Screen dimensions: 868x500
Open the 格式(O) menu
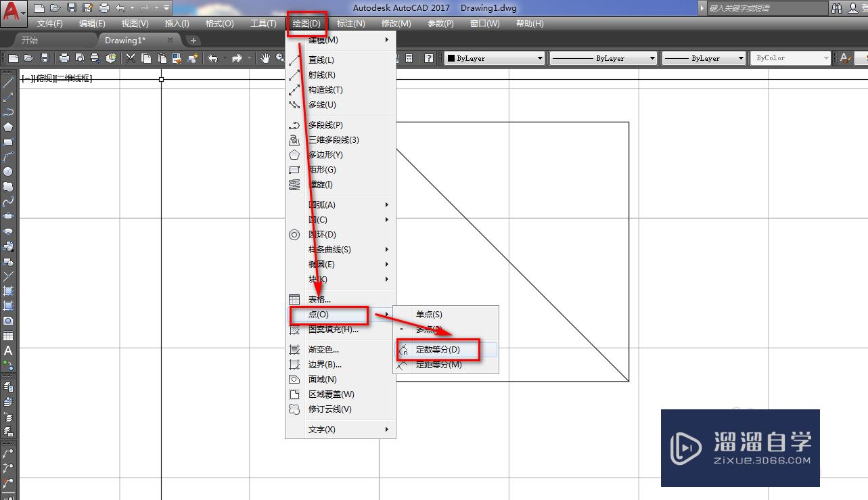pyautogui.click(x=219, y=24)
